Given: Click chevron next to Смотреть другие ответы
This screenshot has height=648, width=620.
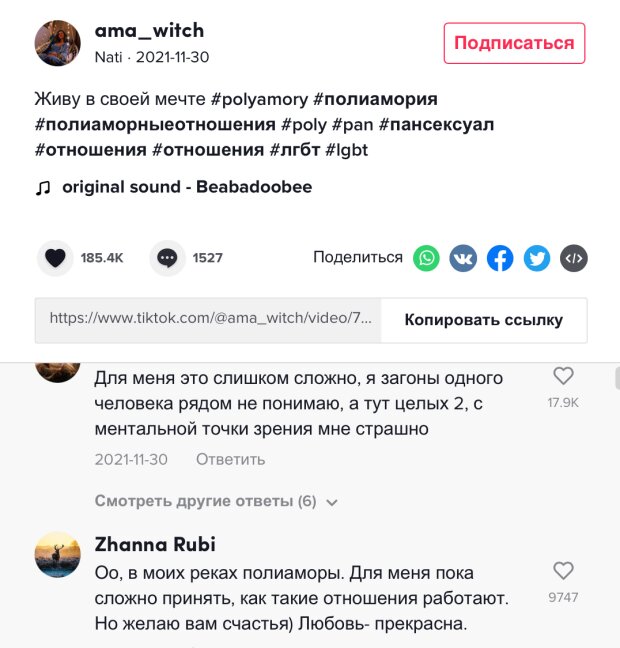Looking at the screenshot, I should pyautogui.click(x=332, y=502).
